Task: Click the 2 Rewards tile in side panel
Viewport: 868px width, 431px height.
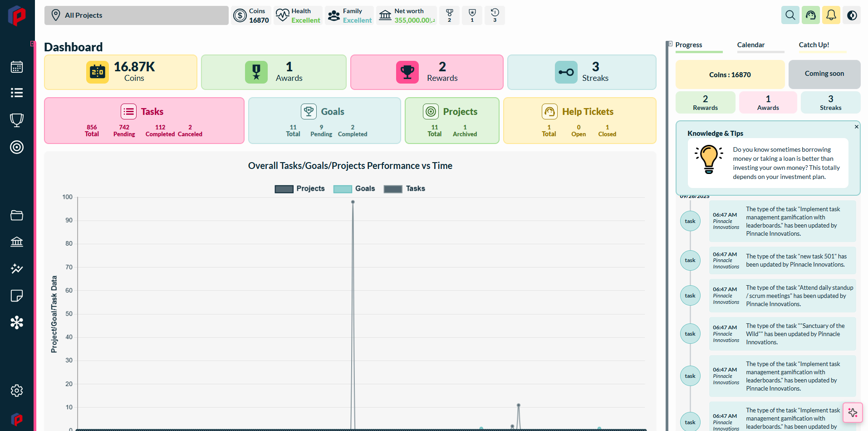Action: tap(706, 103)
